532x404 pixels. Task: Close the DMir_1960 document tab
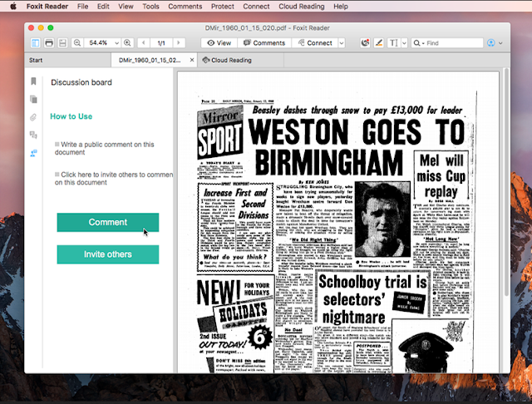[192, 60]
